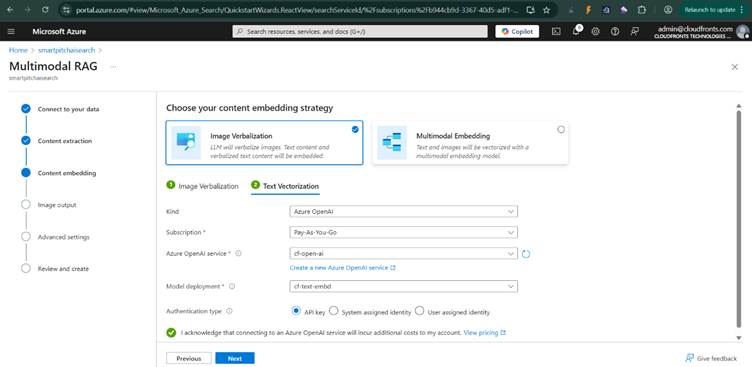
Task: Show info for Model deployment field
Action: [232, 286]
